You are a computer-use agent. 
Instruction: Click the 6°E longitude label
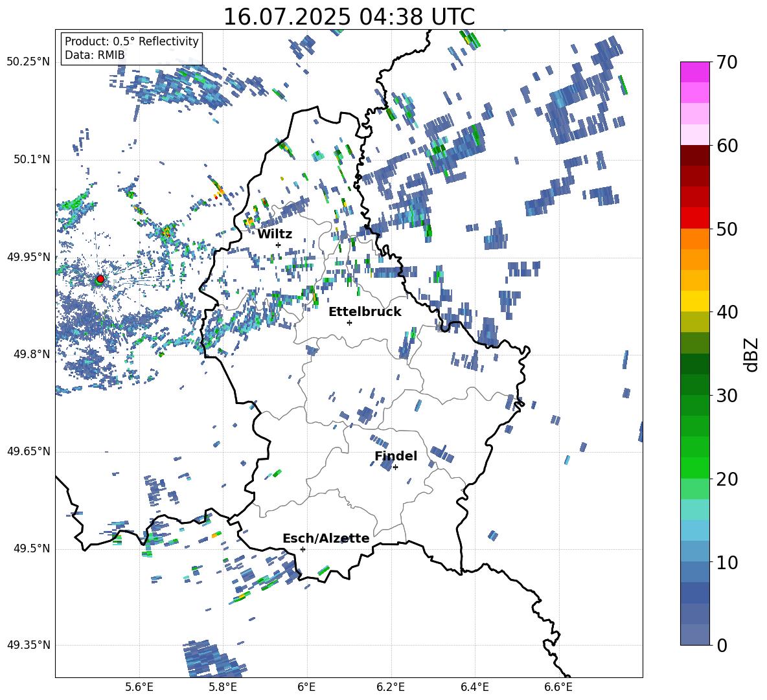pyautogui.click(x=306, y=687)
